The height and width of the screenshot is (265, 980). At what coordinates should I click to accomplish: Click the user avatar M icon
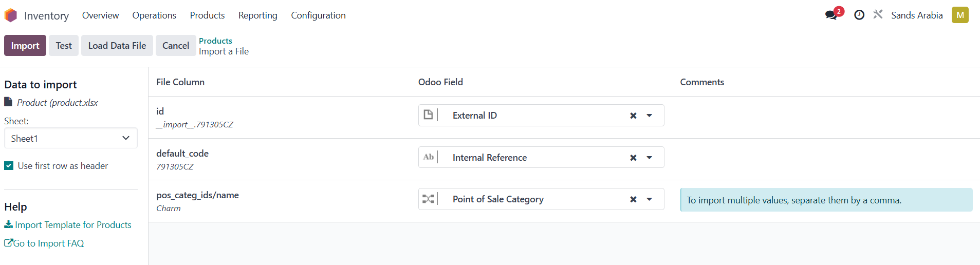tap(959, 15)
